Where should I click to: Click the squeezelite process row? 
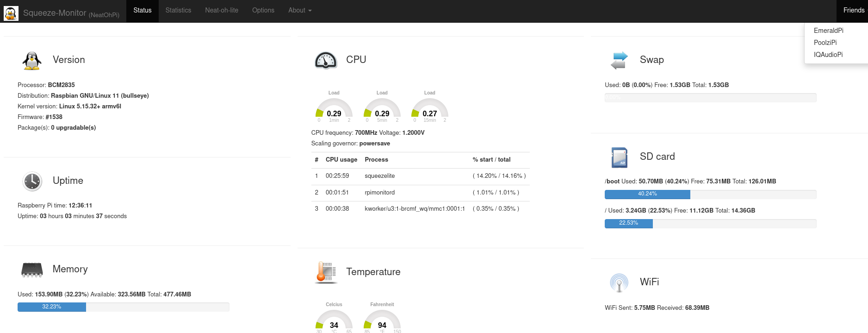pyautogui.click(x=420, y=176)
